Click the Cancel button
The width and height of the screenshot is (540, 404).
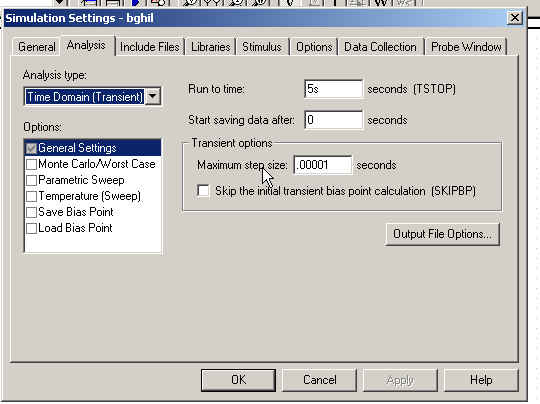320,380
